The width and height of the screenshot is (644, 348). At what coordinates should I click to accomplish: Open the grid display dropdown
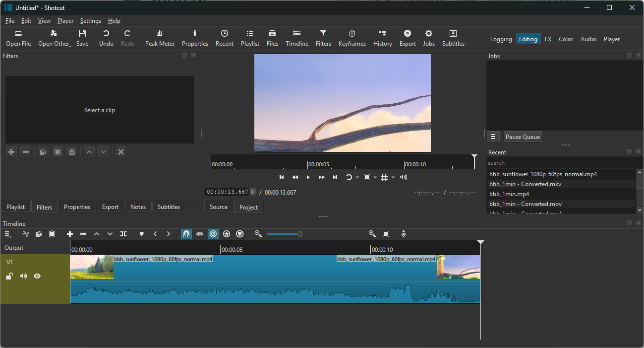393,178
